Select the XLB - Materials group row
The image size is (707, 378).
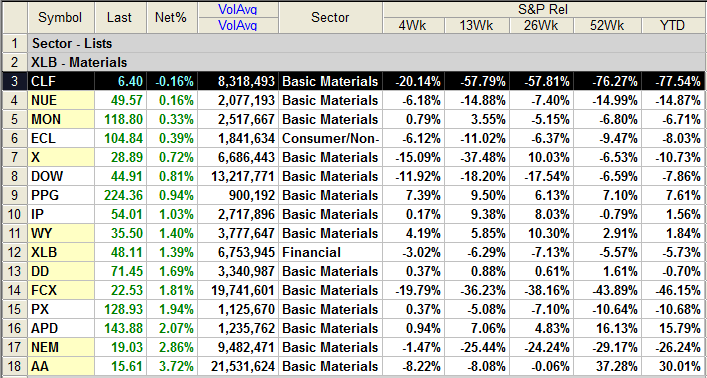point(367,62)
